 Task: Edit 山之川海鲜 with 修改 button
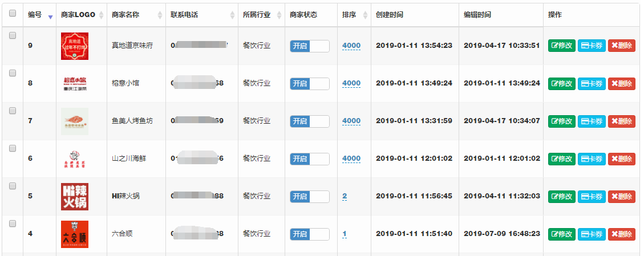[x=562, y=159]
